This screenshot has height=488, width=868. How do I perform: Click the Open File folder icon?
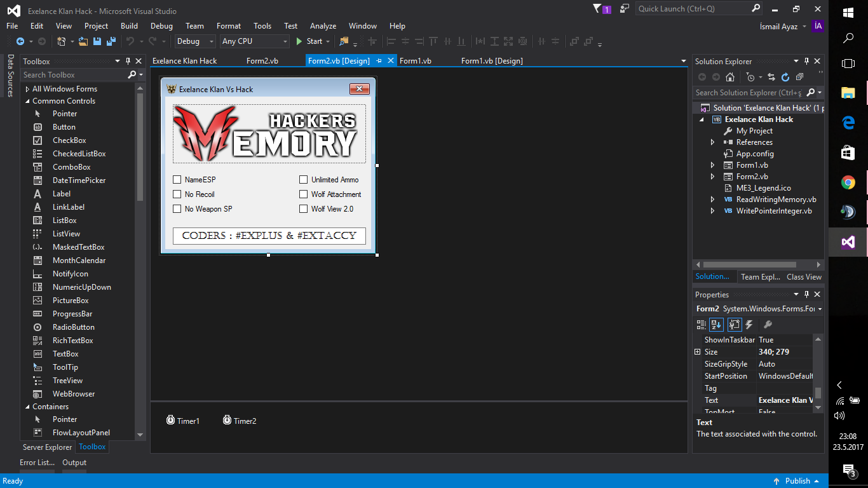[x=83, y=41]
